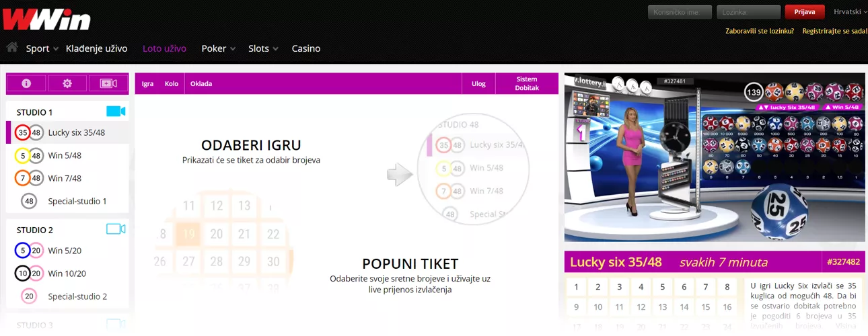
Task: Open Special-studio 2
Action: pos(67,296)
